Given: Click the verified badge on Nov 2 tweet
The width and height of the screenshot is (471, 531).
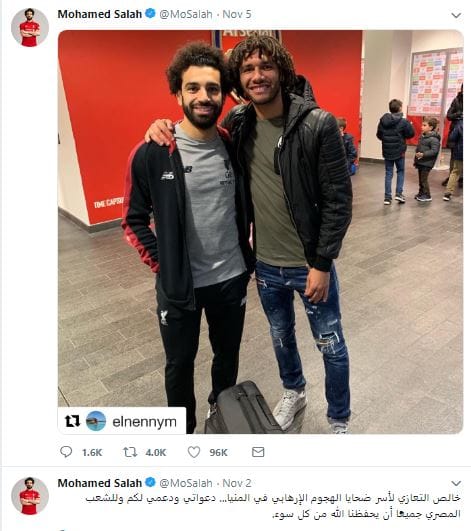Looking at the screenshot, I should 150,482.
